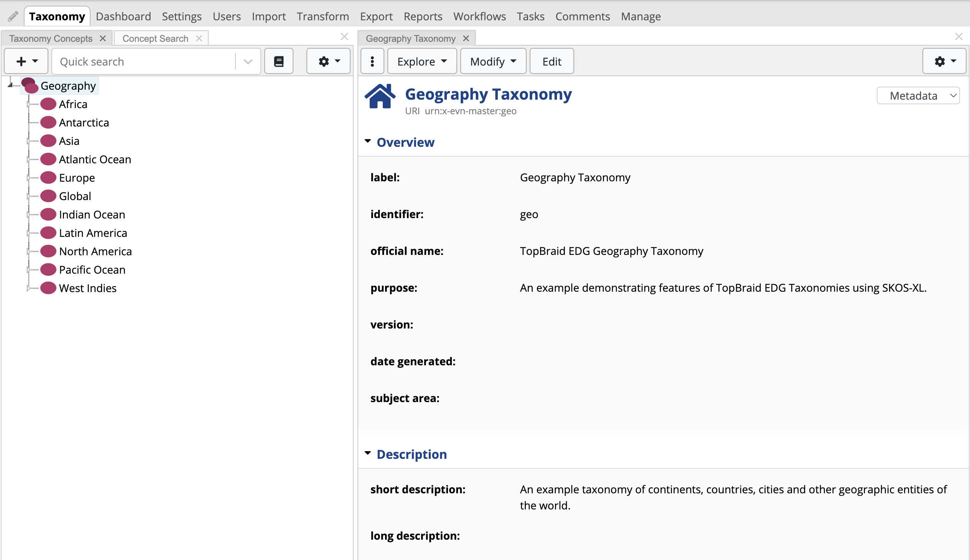Open the Reports menu item

(422, 16)
